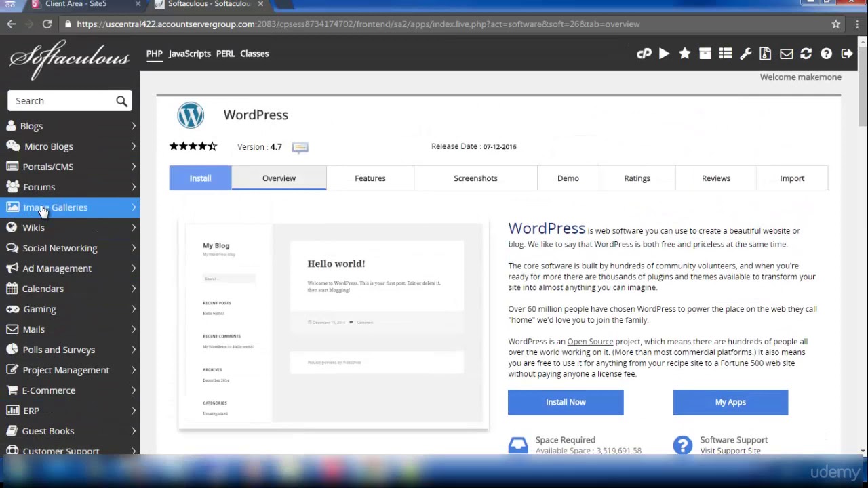Open the Mails category
This screenshot has width=868, height=488.
(70, 329)
